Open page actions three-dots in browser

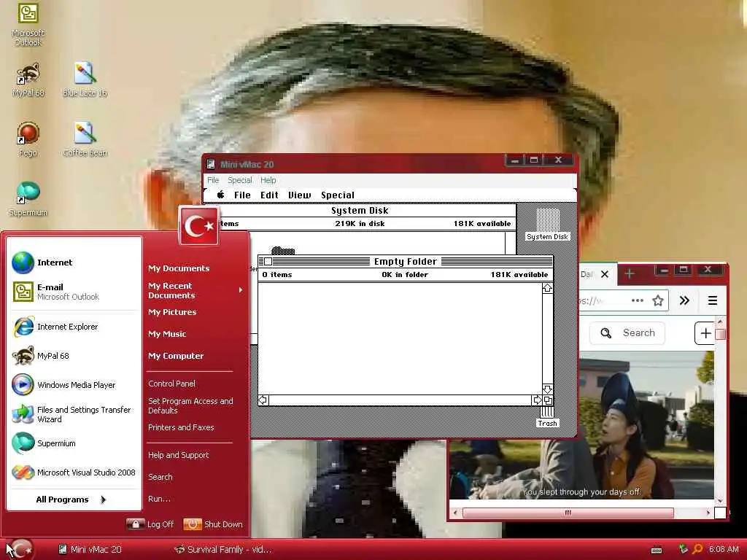pyautogui.click(x=638, y=300)
